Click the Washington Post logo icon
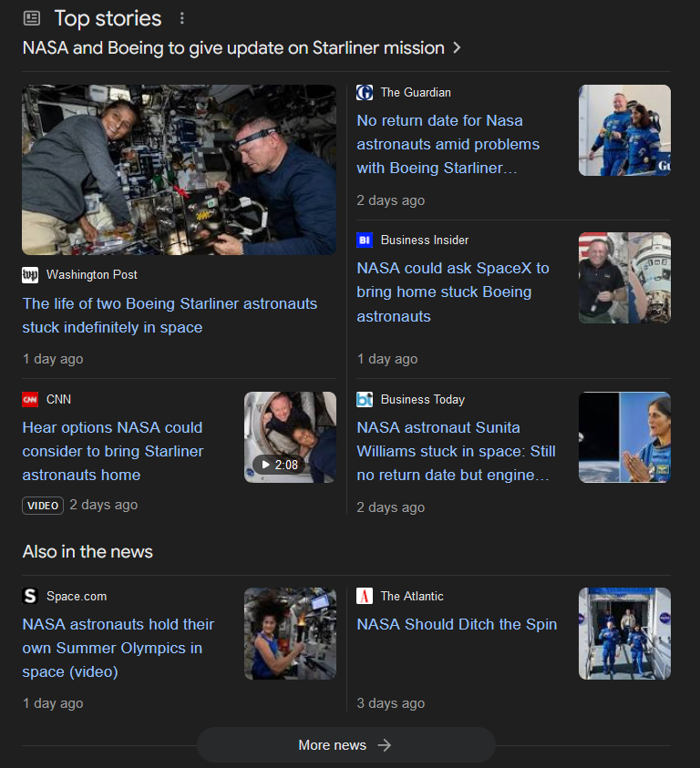The width and height of the screenshot is (700, 768). pos(30,275)
